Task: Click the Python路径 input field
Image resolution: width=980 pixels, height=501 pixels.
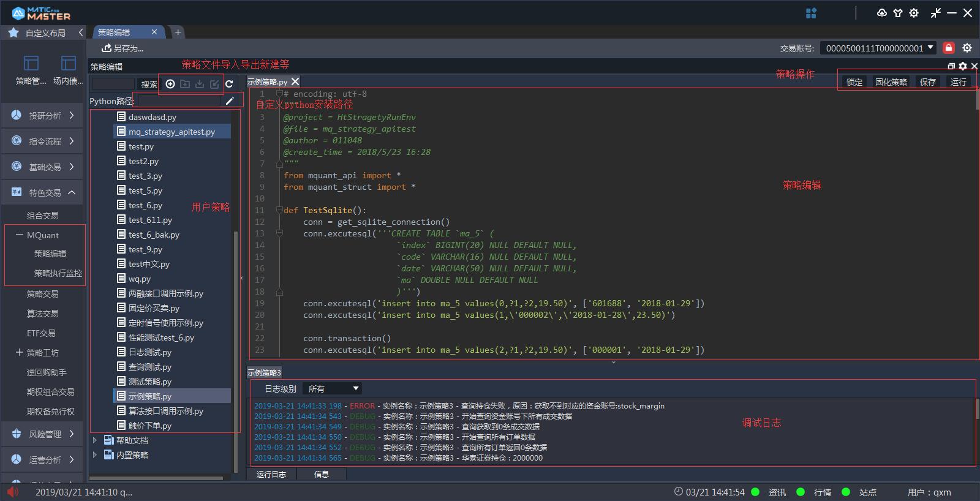Action: tap(178, 100)
